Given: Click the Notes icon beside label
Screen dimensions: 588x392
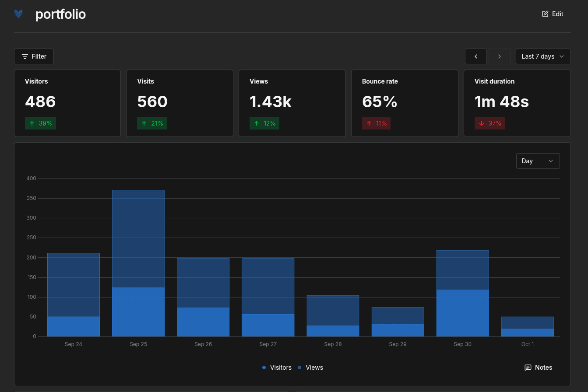Looking at the screenshot, I should [x=528, y=367].
